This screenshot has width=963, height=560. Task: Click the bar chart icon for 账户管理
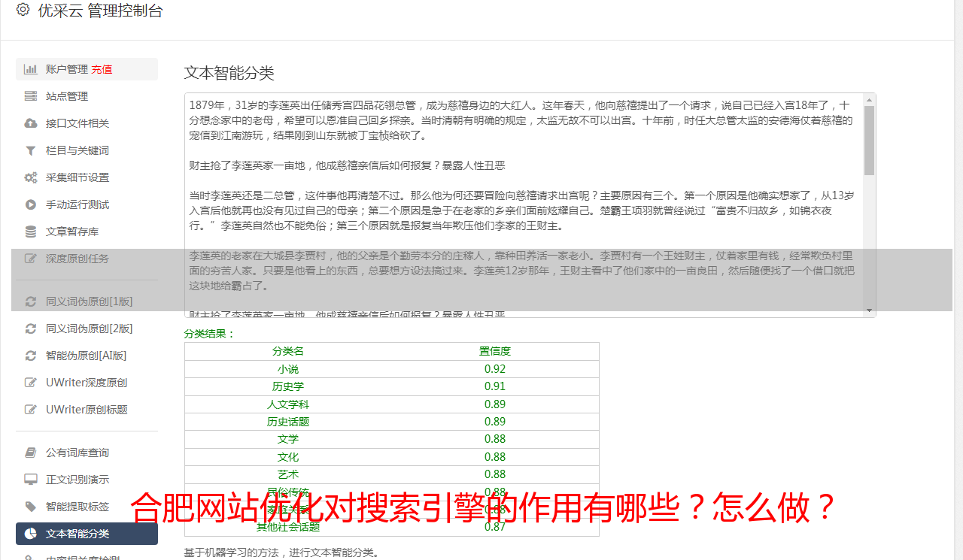point(31,69)
